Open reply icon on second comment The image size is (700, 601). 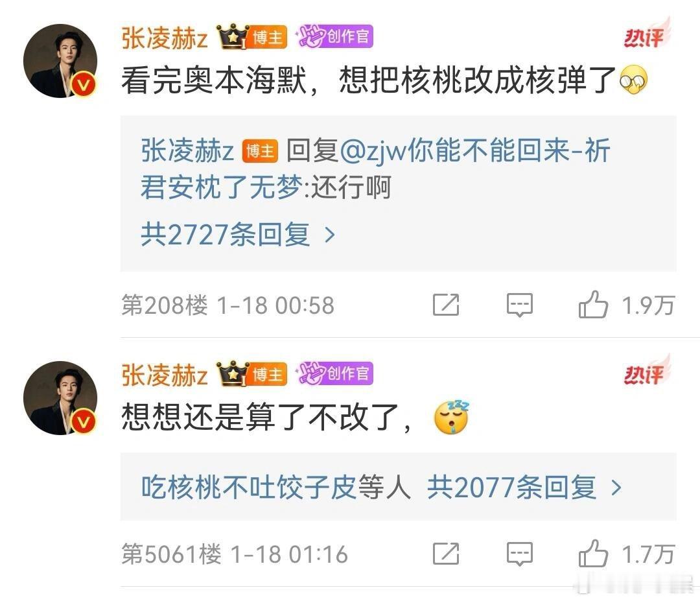520,554
